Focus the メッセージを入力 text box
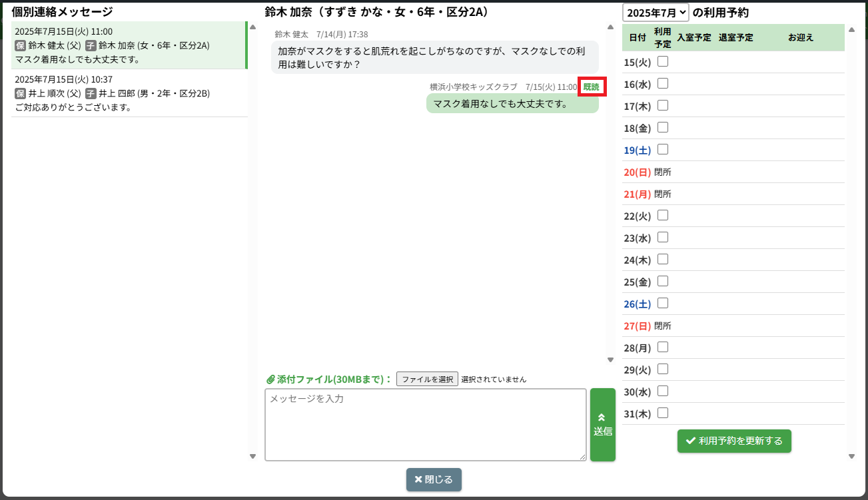The image size is (868, 500). [x=425, y=425]
